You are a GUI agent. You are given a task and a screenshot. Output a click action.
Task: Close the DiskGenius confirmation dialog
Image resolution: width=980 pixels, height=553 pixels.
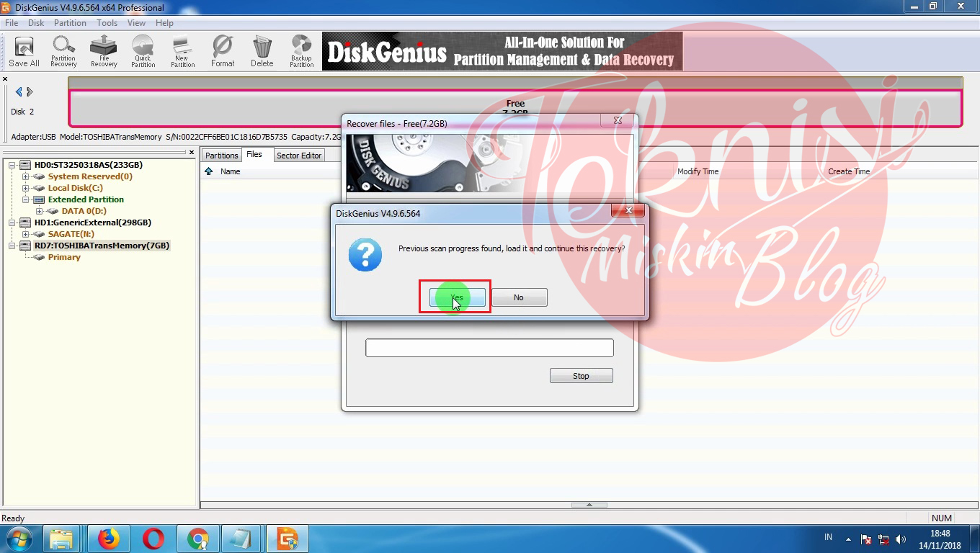(628, 210)
